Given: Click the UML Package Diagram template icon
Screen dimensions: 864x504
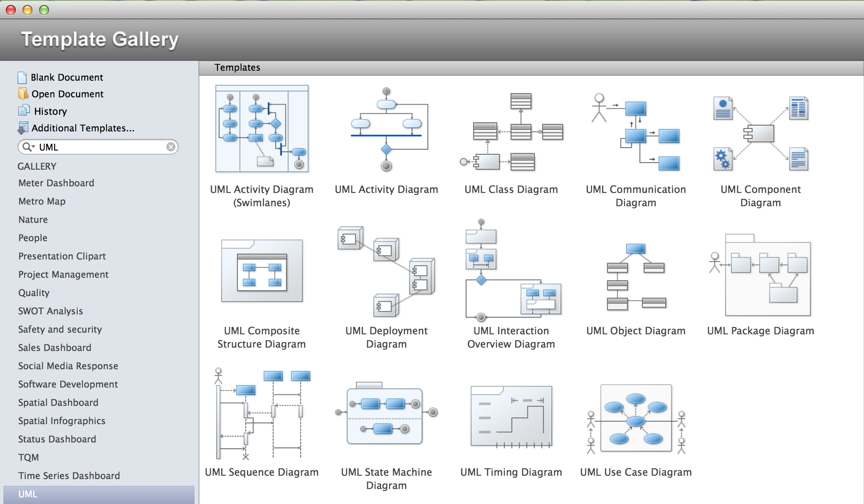Looking at the screenshot, I should (x=760, y=274).
